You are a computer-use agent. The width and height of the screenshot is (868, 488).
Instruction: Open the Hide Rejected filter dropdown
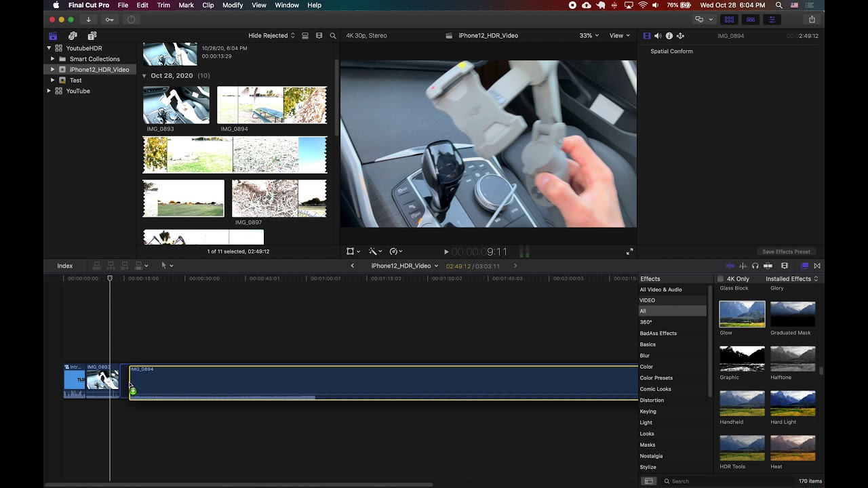(272, 36)
